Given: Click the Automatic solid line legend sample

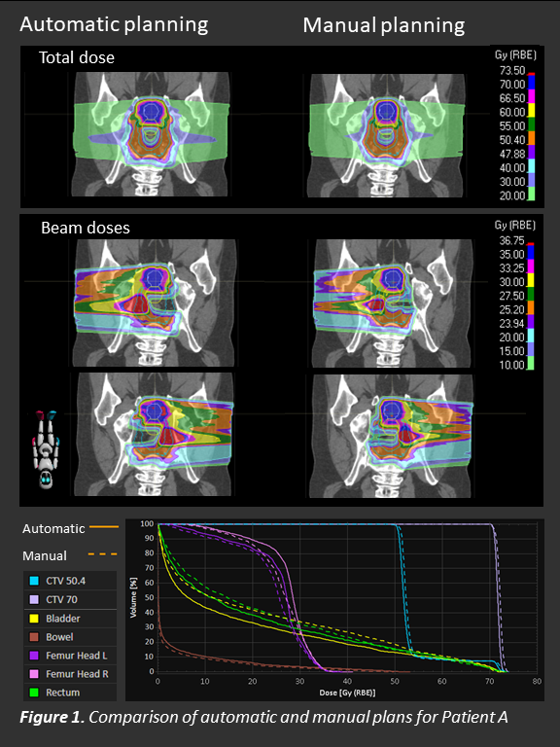Looking at the screenshot, I should click(x=104, y=527).
